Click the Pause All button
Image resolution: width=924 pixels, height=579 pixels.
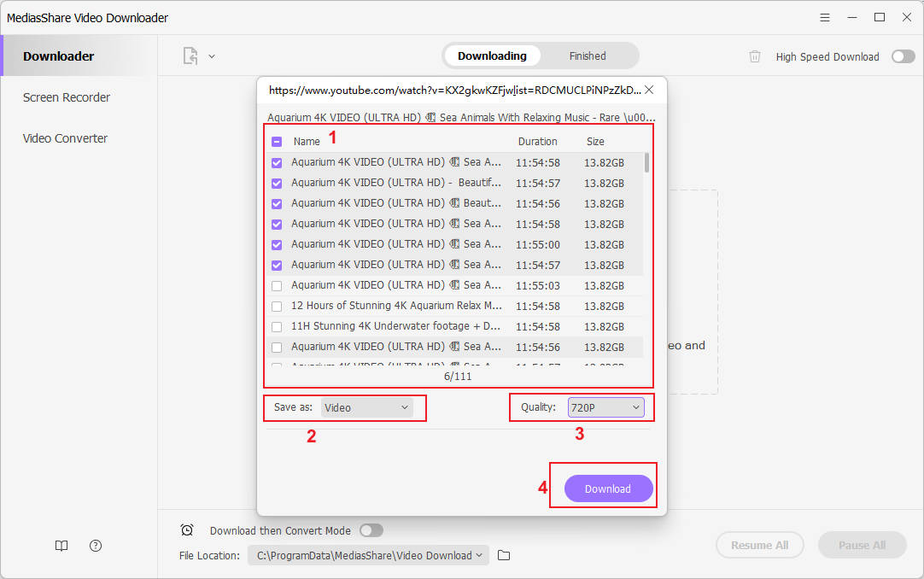(x=863, y=545)
